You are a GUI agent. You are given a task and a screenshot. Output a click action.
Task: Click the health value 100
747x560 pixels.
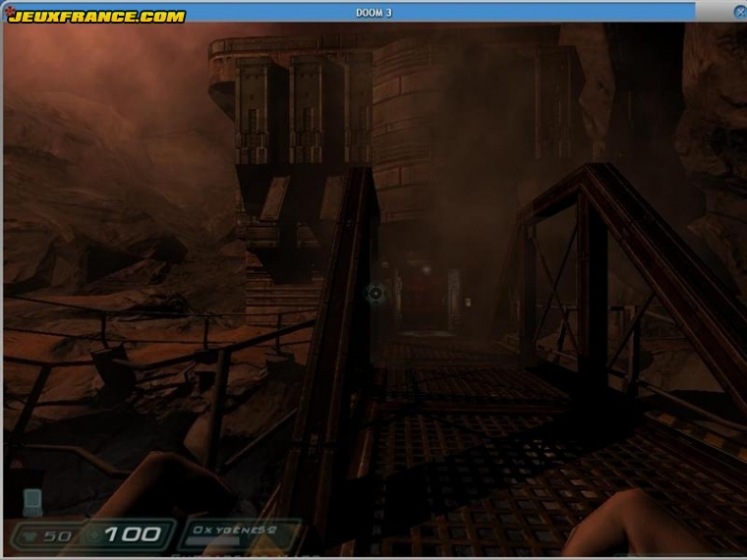[x=133, y=534]
